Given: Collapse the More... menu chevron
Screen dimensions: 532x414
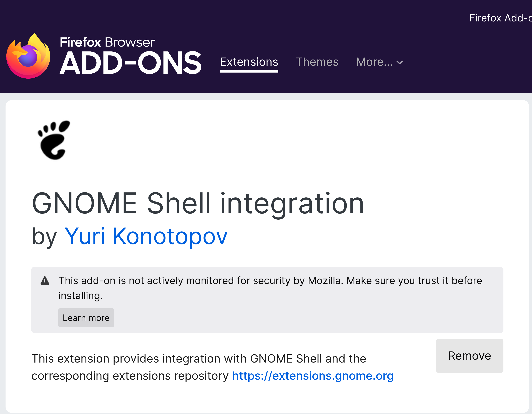Looking at the screenshot, I should tap(400, 63).
